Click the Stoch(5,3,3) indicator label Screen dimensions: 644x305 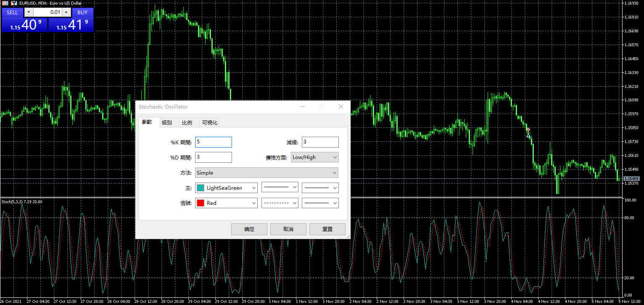21,202
